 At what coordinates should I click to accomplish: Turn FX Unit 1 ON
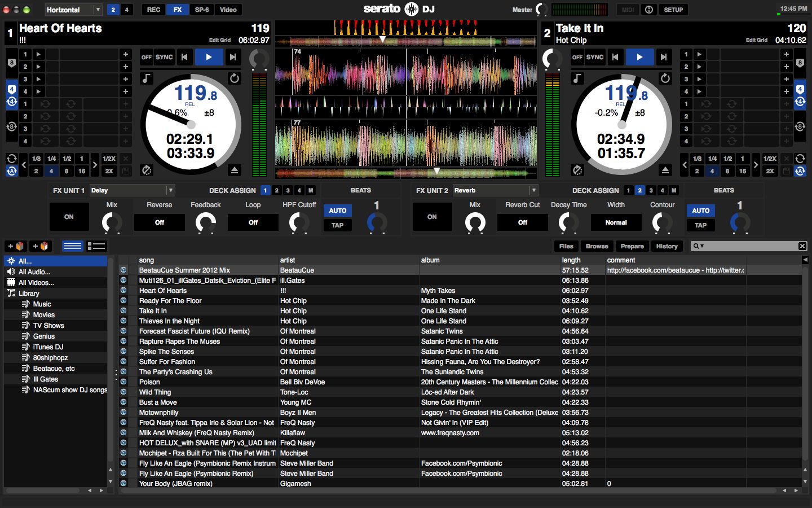(x=69, y=217)
